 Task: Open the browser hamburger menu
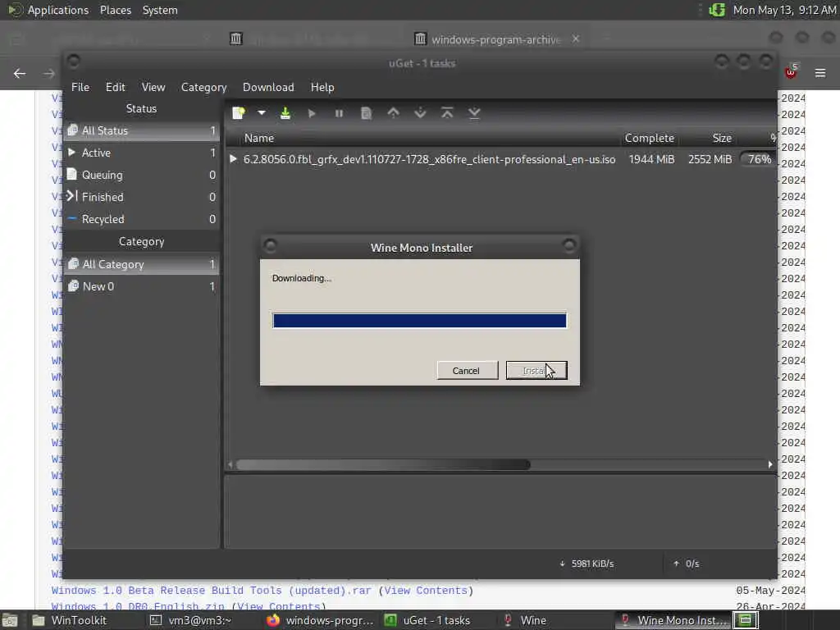tap(819, 73)
